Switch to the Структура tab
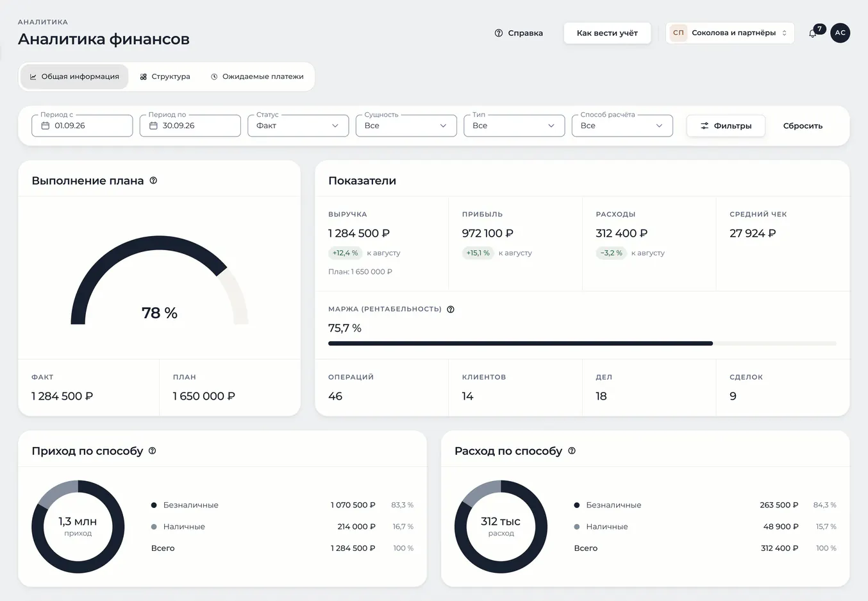Image resolution: width=868 pixels, height=601 pixels. [x=165, y=76]
